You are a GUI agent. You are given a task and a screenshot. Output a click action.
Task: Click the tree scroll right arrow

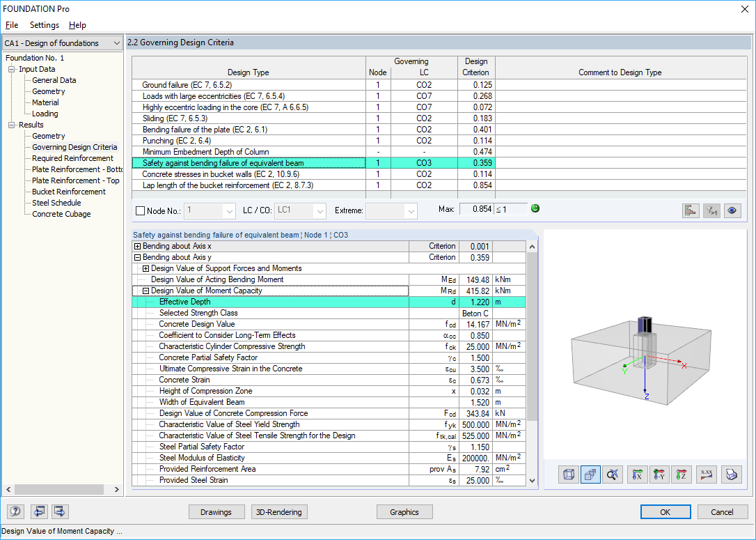(117, 489)
